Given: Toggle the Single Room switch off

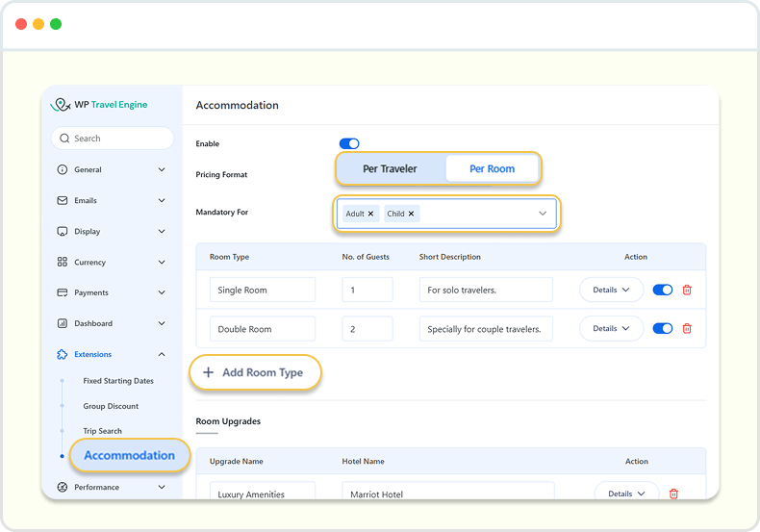Looking at the screenshot, I should (x=663, y=290).
